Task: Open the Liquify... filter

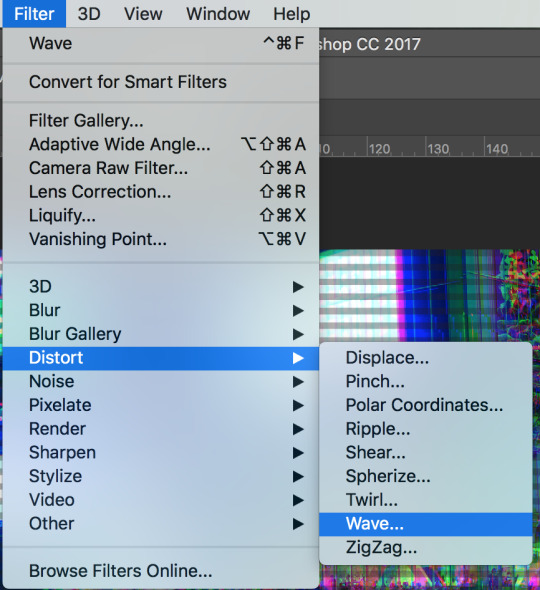Action: [x=161, y=216]
